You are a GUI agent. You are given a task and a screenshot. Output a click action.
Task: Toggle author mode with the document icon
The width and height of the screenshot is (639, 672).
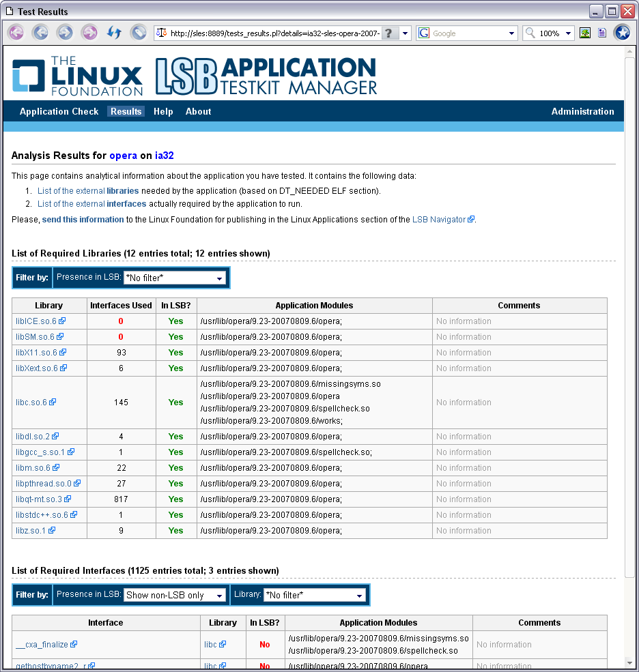(602, 33)
